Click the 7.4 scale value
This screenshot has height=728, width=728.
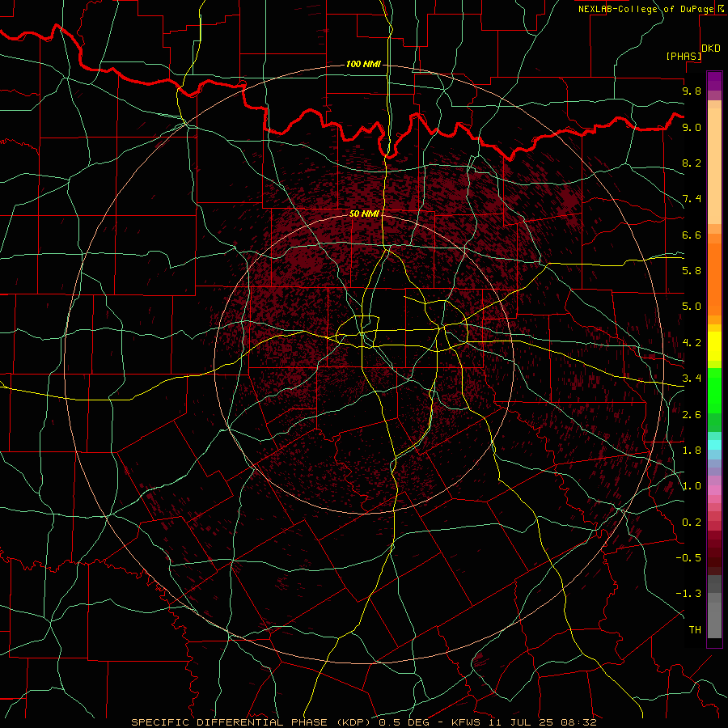click(692, 199)
